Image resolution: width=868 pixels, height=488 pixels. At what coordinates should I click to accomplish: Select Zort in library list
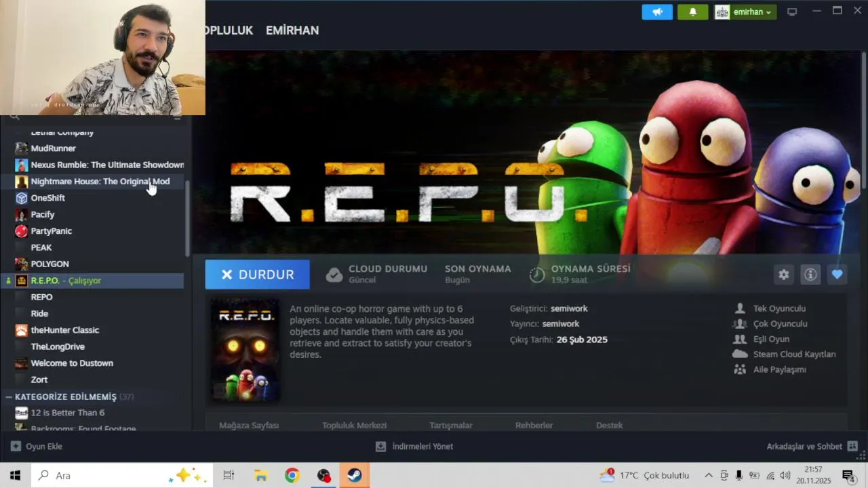[x=93, y=380]
